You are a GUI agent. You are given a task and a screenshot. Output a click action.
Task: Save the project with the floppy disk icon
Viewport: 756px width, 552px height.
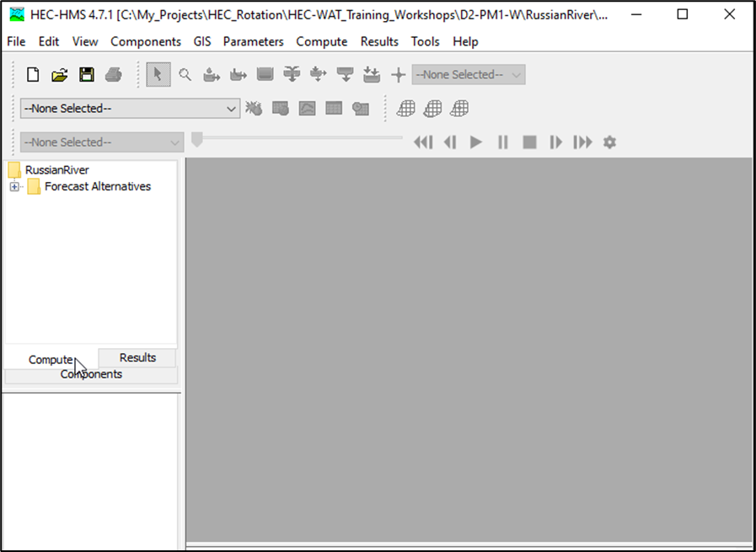click(86, 75)
